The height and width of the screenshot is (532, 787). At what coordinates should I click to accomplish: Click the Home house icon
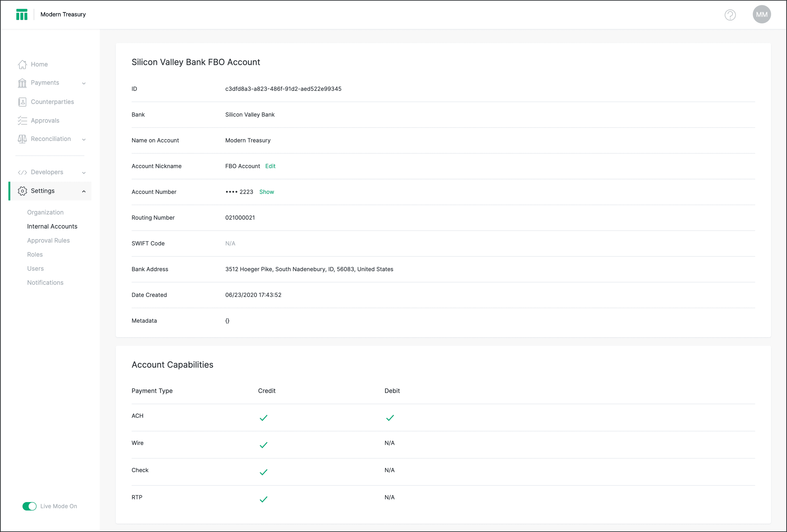22,64
